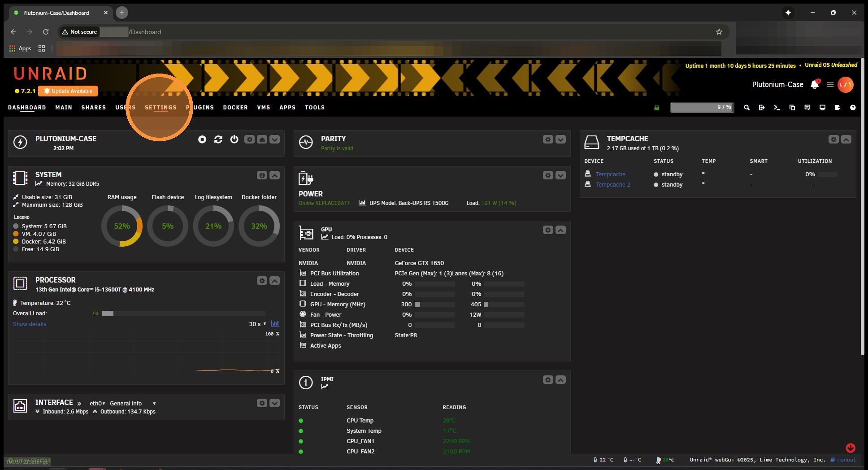The image size is (868, 470).
Task: Click the Show details link
Action: tap(30, 324)
